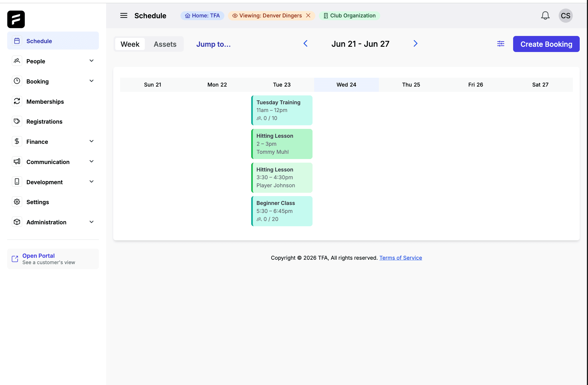Viewport: 588px width, 385px height.
Task: Toggle the hamburger menu icon
Action: click(x=124, y=15)
